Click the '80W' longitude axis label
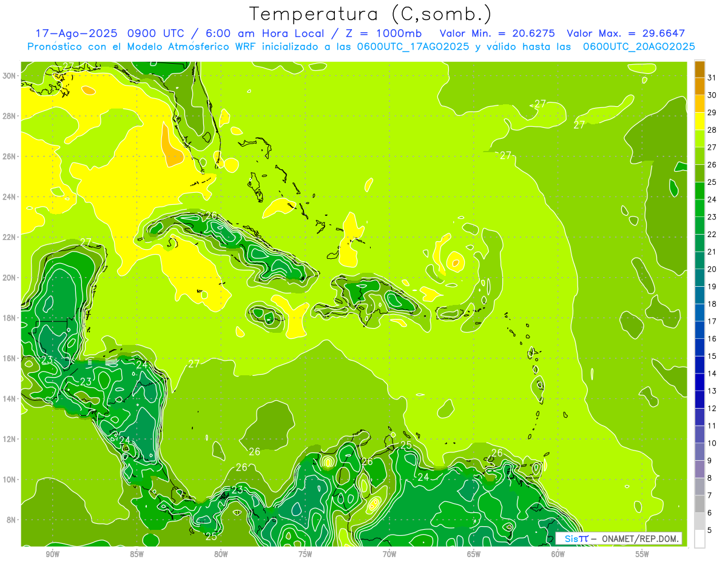 221,554
